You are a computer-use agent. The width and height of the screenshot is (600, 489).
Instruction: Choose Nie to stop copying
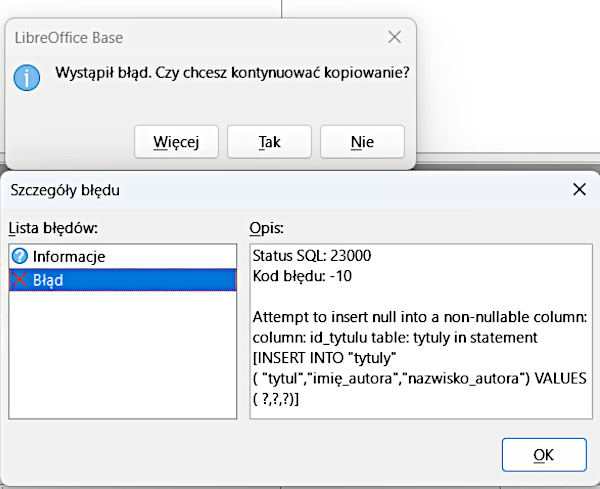[x=362, y=142]
